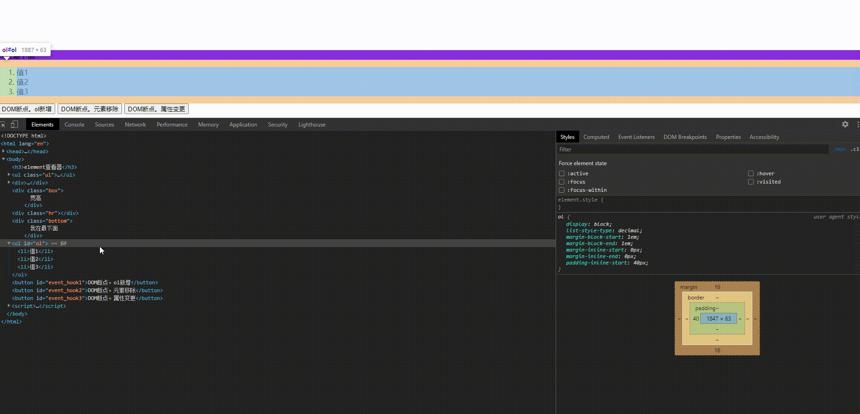Tick the :visited forced state checkbox
This screenshot has width=860, height=414.
[x=751, y=182]
